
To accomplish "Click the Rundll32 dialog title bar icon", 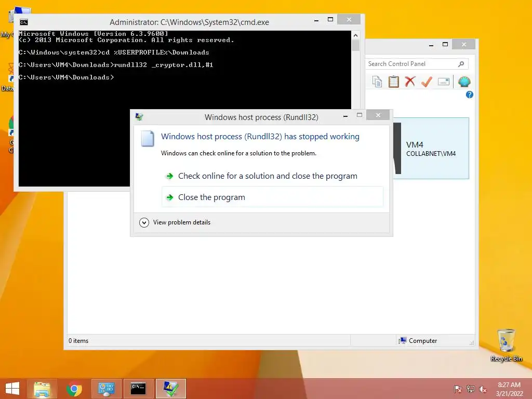I will pyautogui.click(x=139, y=117).
